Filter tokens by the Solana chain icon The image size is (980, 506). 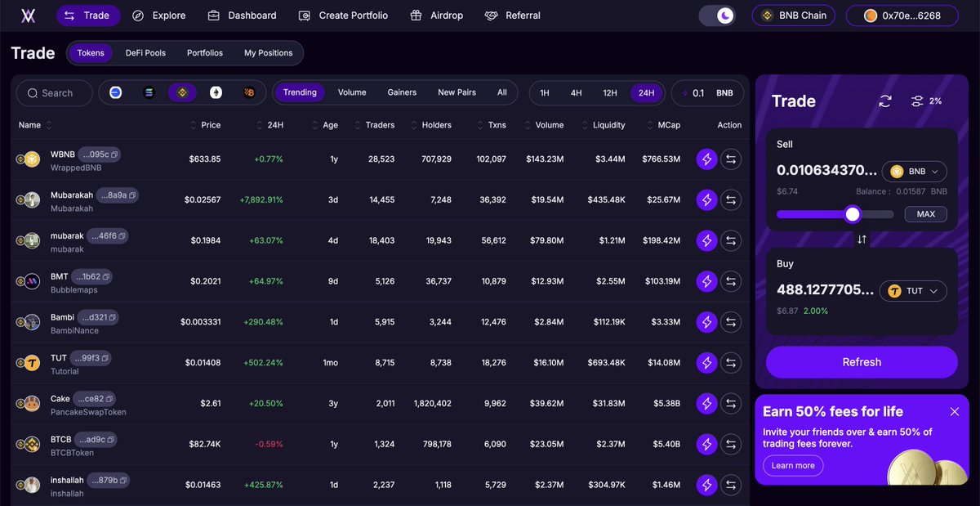point(149,93)
